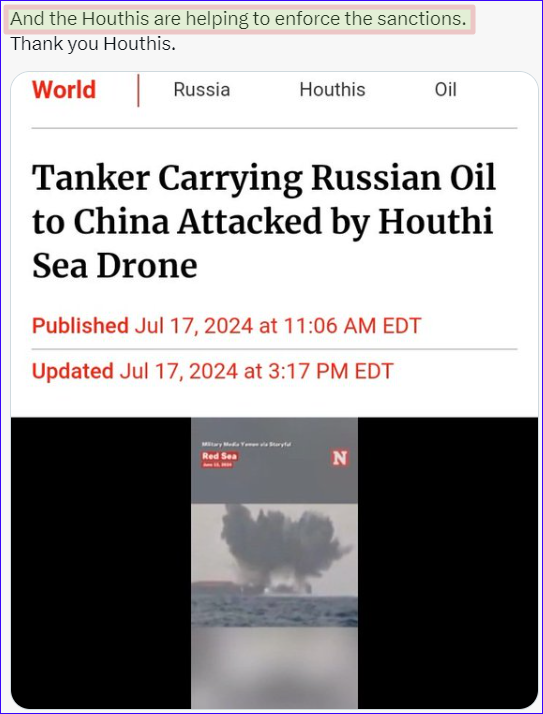Click the explosion video thumbnail

click(x=274, y=563)
